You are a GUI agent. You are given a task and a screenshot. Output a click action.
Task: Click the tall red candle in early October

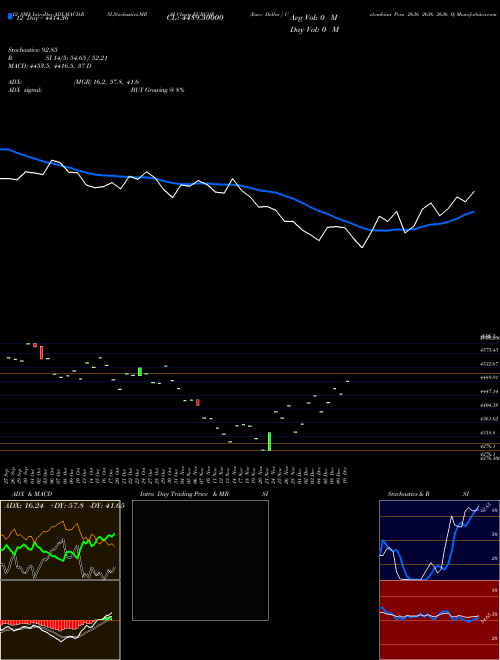(x=41, y=352)
